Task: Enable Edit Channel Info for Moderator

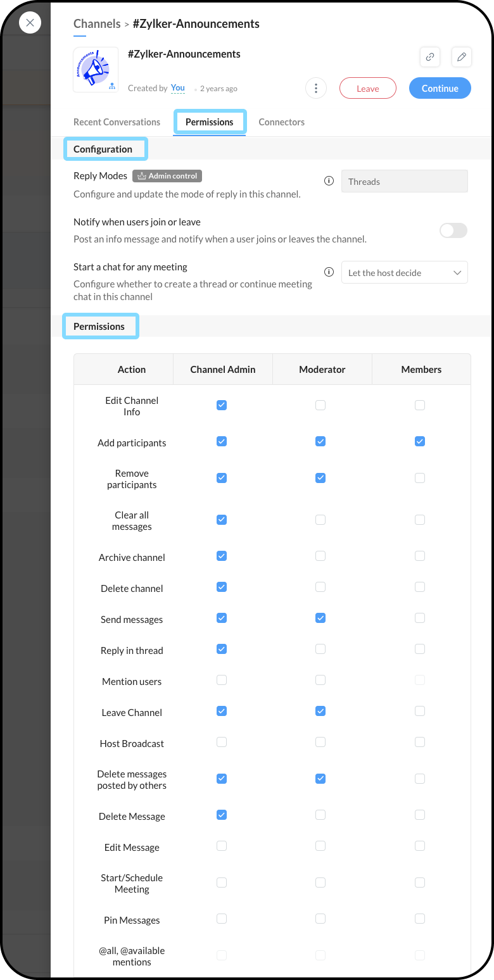Action: (320, 405)
